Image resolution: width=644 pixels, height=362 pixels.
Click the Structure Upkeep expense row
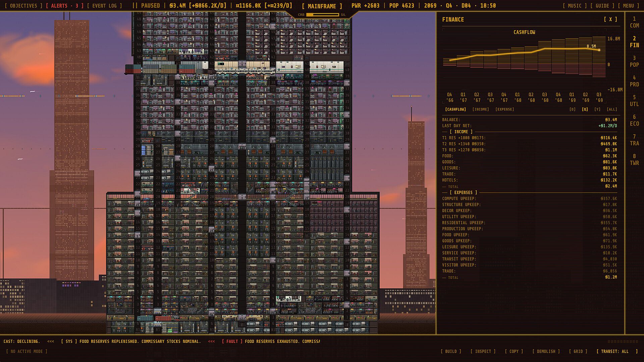point(529,204)
